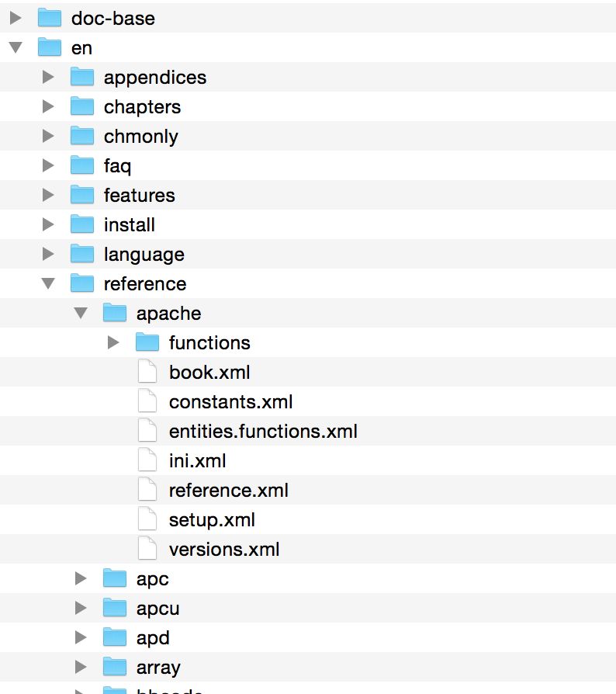This screenshot has width=616, height=694.
Task: Collapse the apache folder triangle
Action: pyautogui.click(x=81, y=313)
